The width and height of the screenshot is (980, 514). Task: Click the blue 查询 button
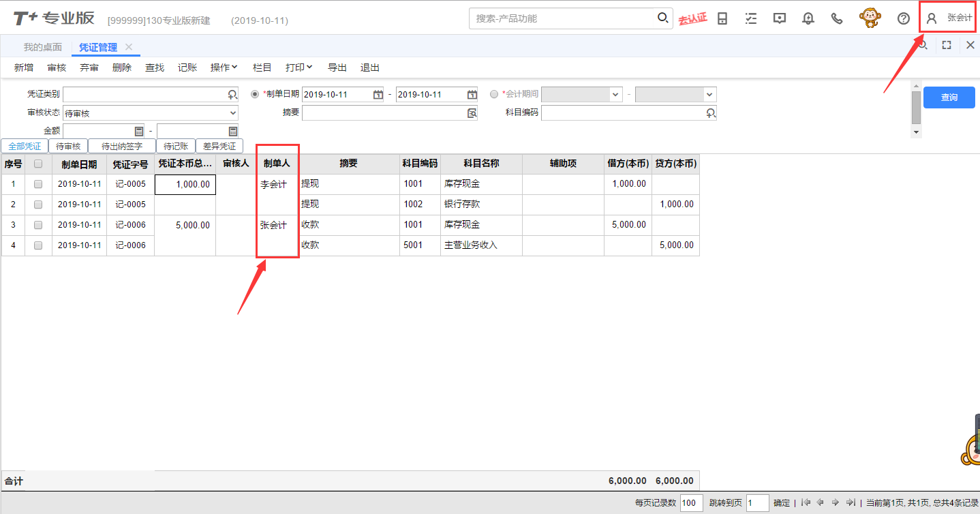coord(949,97)
